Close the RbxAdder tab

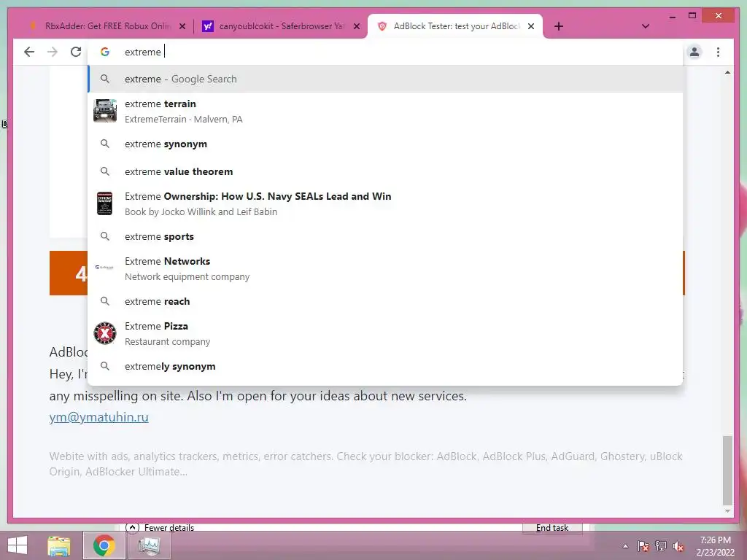(182, 27)
